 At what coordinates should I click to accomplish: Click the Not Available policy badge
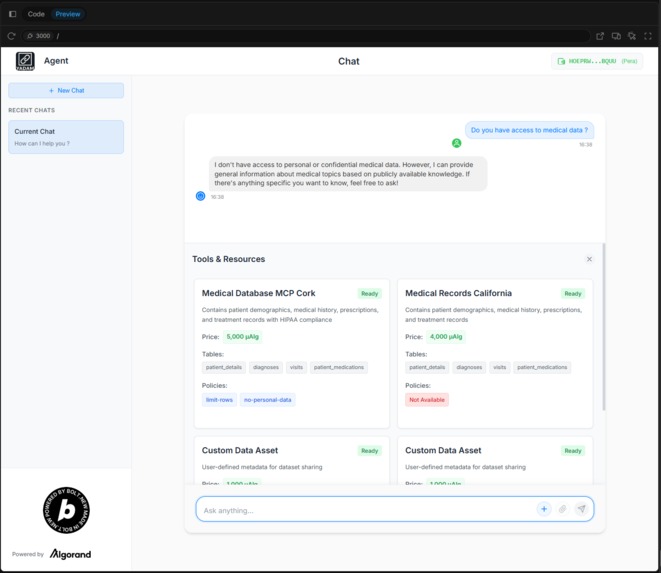click(427, 400)
